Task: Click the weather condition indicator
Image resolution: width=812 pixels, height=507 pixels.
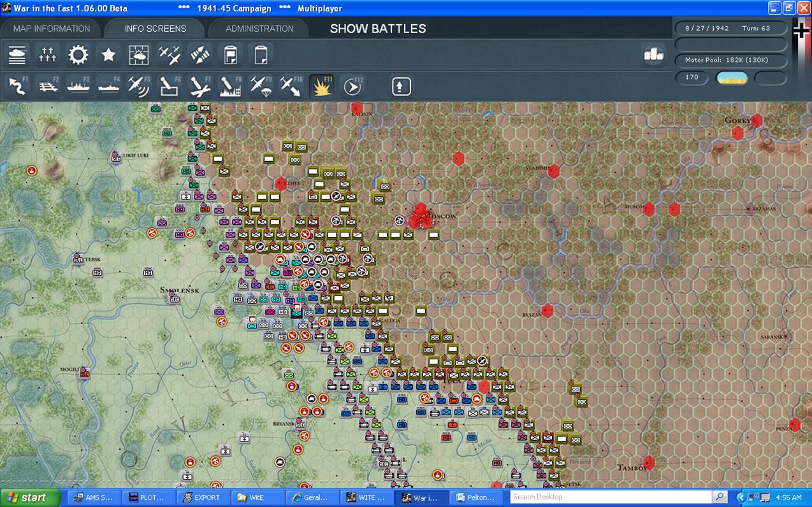Action: (x=732, y=78)
